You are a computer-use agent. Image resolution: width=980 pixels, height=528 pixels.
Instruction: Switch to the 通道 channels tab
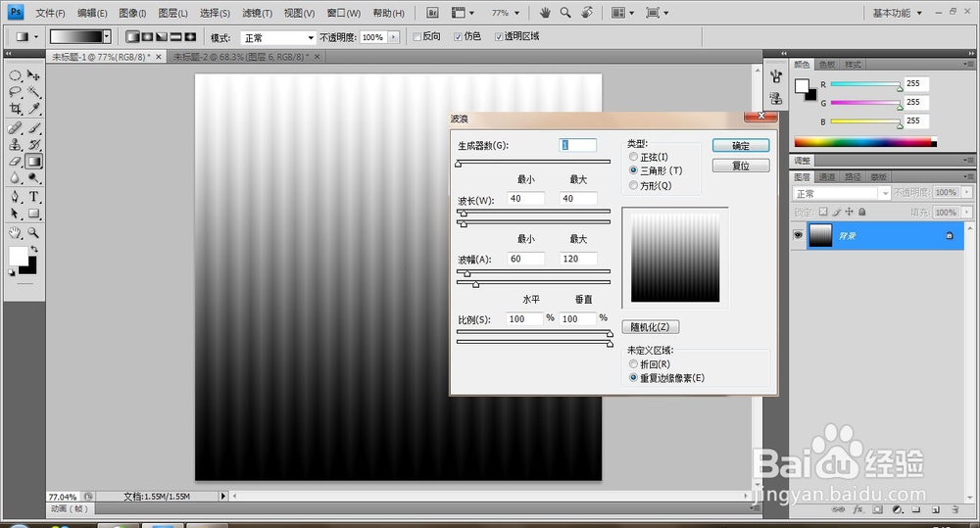point(827,177)
